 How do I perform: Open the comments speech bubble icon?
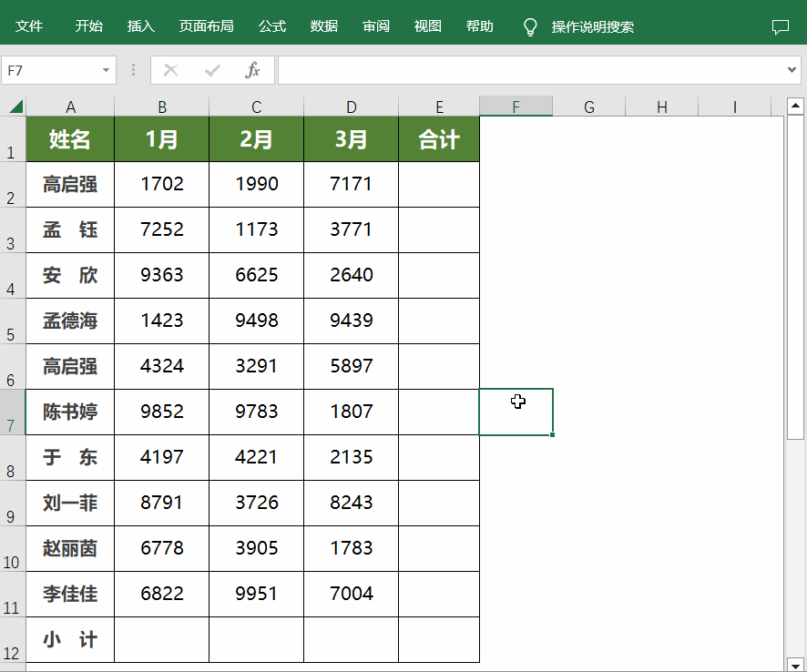tap(781, 26)
